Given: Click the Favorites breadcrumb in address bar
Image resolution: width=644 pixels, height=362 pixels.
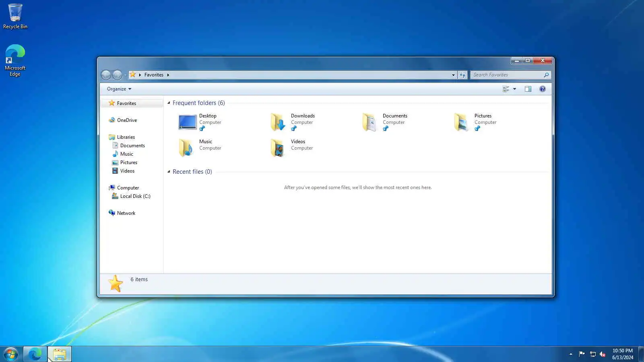Looking at the screenshot, I should (x=154, y=75).
